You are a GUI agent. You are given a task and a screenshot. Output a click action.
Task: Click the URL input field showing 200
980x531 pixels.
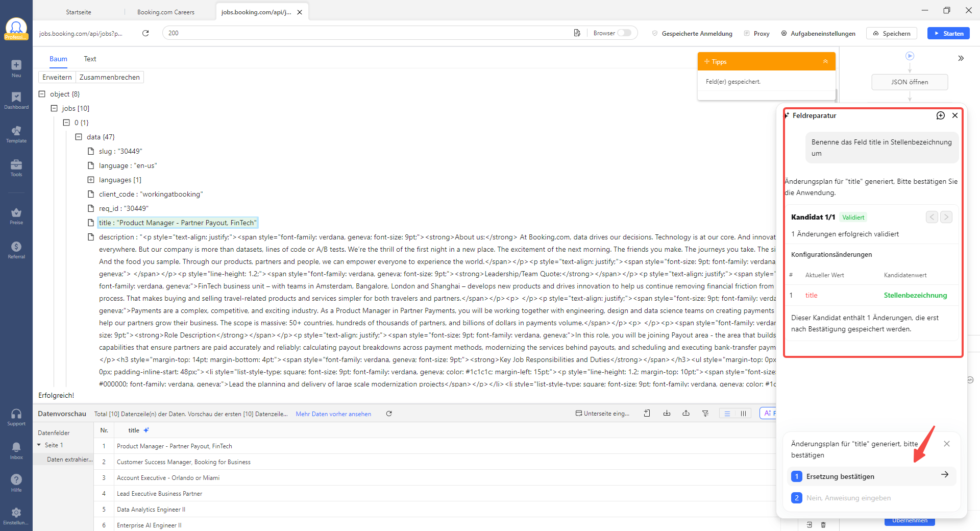[x=367, y=33]
